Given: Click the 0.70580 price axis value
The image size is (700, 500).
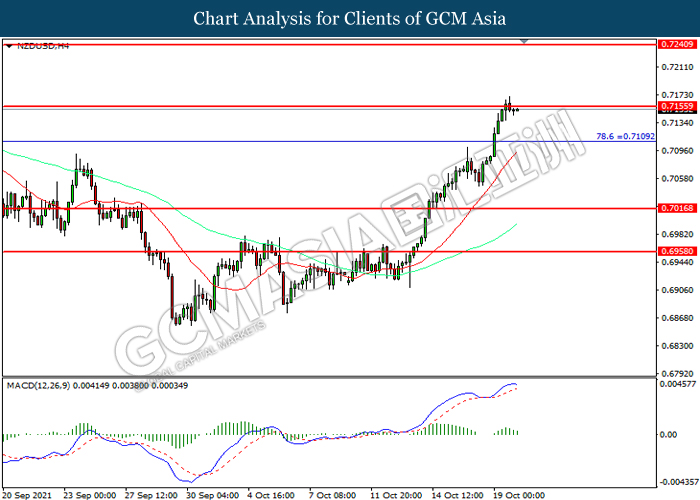Looking at the screenshot, I should click(677, 179).
